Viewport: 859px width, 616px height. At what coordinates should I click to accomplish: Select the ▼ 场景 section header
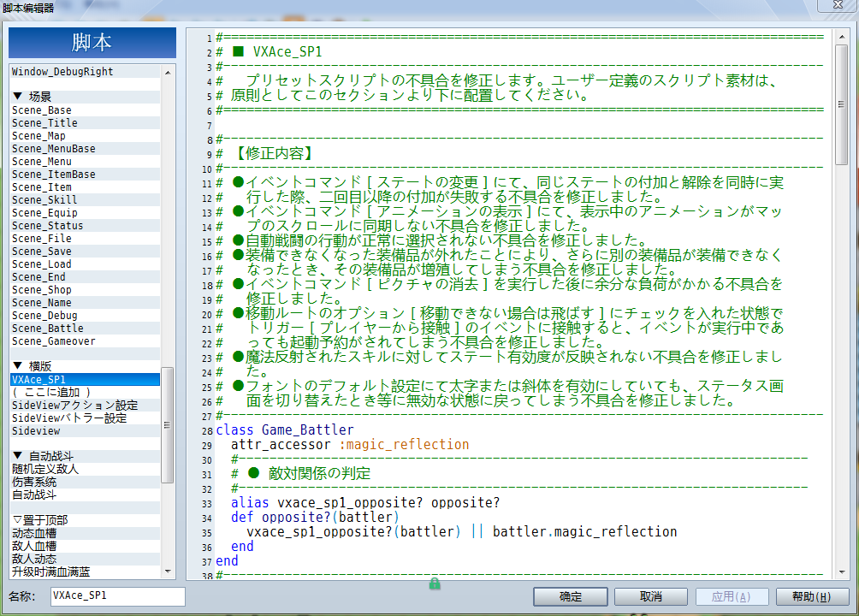click(85, 97)
